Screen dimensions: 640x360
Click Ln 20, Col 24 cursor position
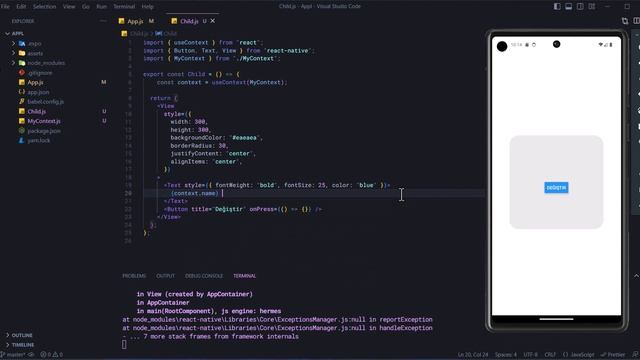473,355
